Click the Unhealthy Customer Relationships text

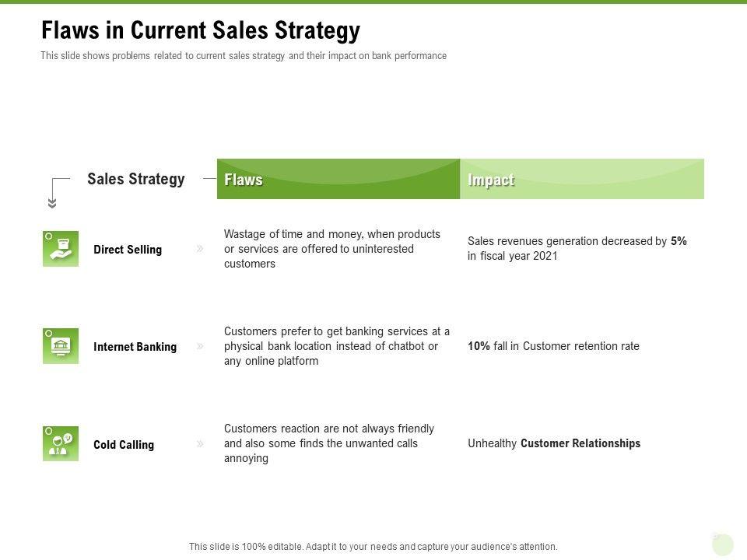pos(554,443)
